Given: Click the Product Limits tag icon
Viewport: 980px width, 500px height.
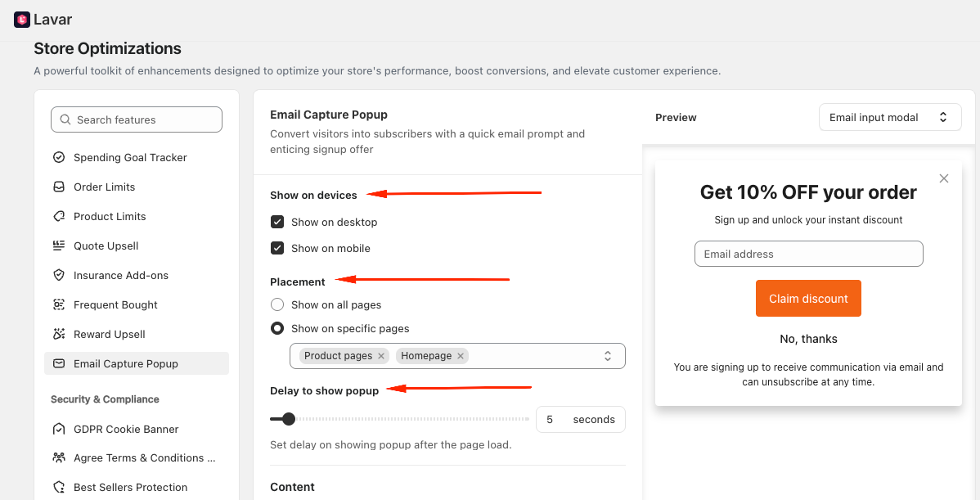Looking at the screenshot, I should click(59, 216).
